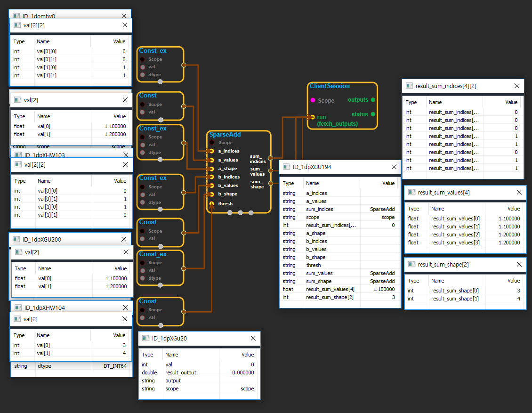Image resolution: width=532 pixels, height=413 pixels.
Task: Close the ID_1dpXGU194 panel
Action: 394,167
